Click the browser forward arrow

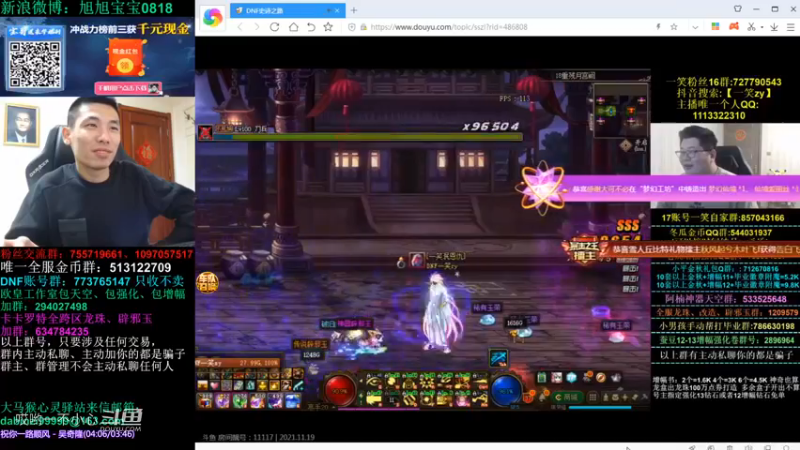pos(257,27)
